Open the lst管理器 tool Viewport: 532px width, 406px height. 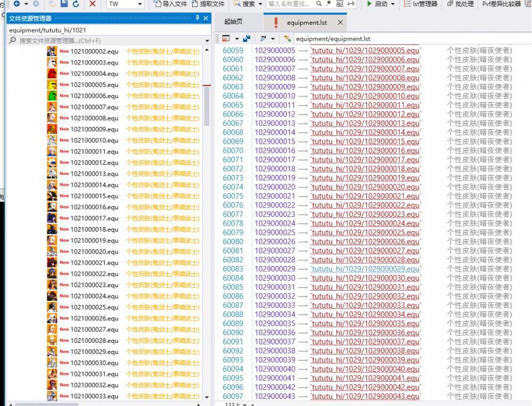pyautogui.click(x=421, y=4)
